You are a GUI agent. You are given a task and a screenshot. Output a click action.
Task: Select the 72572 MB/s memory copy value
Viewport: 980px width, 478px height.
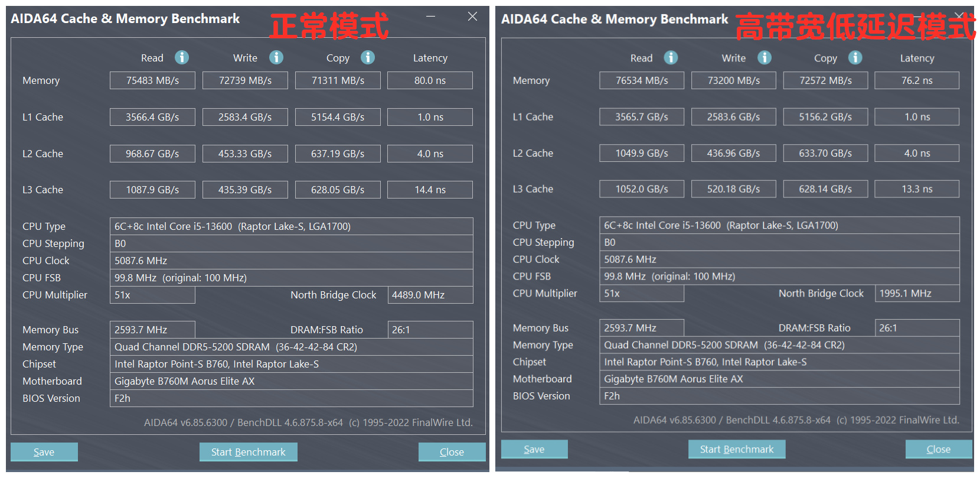[825, 80]
